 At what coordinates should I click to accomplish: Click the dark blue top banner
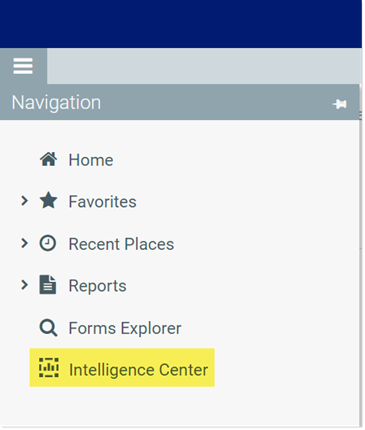click(181, 24)
